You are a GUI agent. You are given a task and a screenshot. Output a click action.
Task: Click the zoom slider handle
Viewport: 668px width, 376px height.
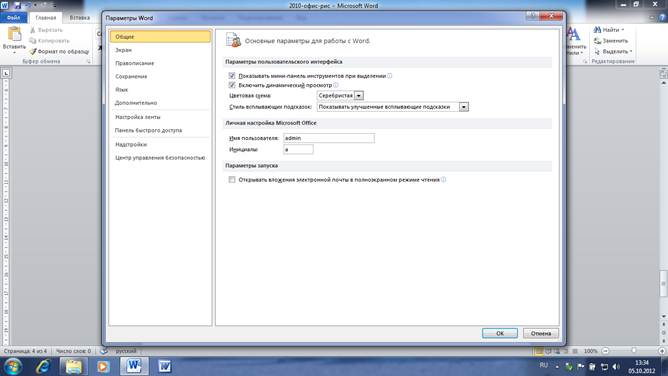click(x=634, y=351)
